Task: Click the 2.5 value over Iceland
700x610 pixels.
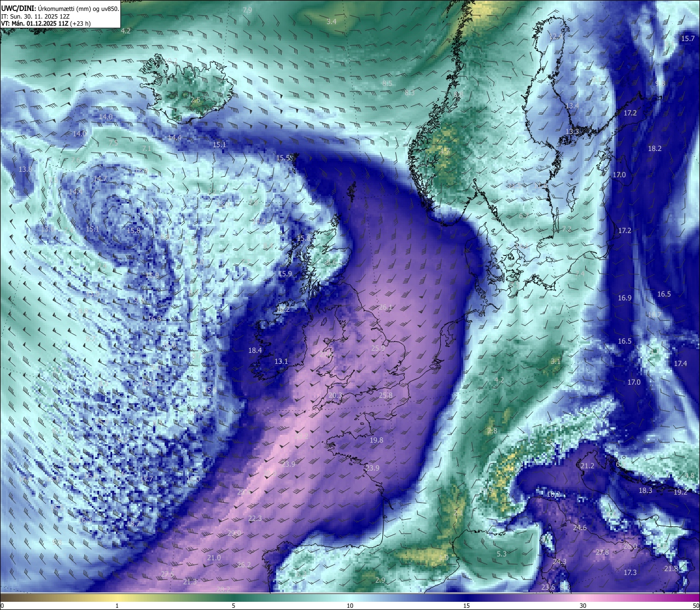Action: [195, 100]
